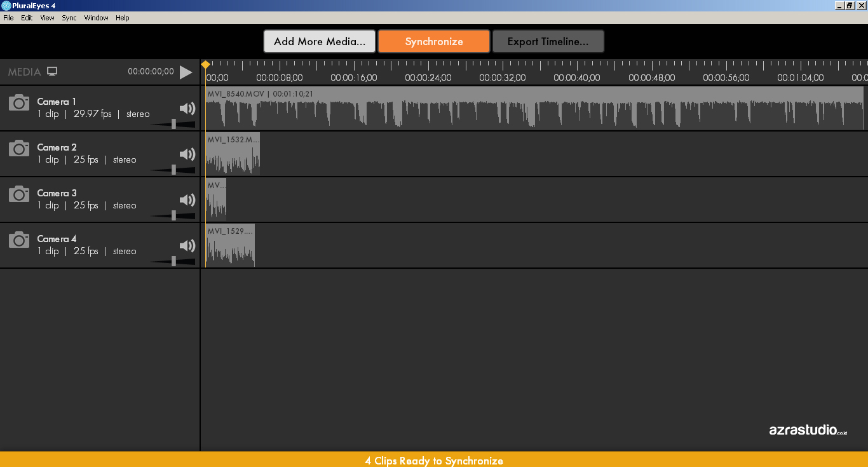Click the Camera 1 track name

point(57,102)
